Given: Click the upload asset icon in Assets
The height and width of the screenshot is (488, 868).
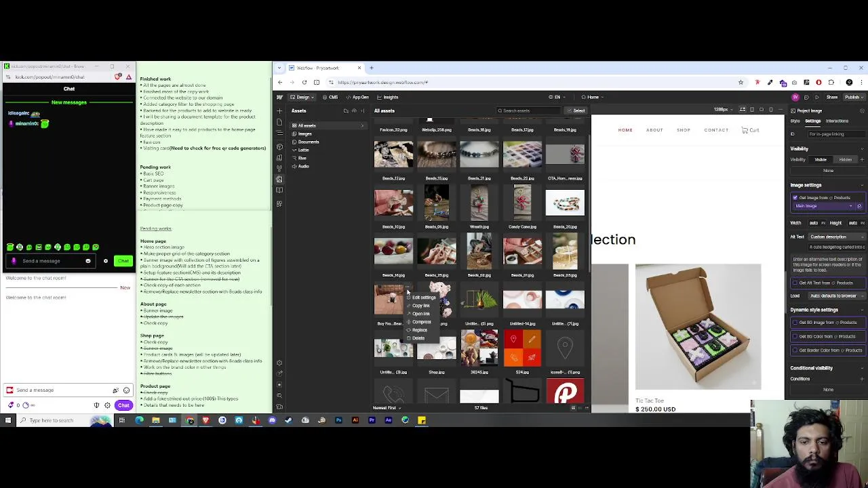Looking at the screenshot, I should (354, 110).
